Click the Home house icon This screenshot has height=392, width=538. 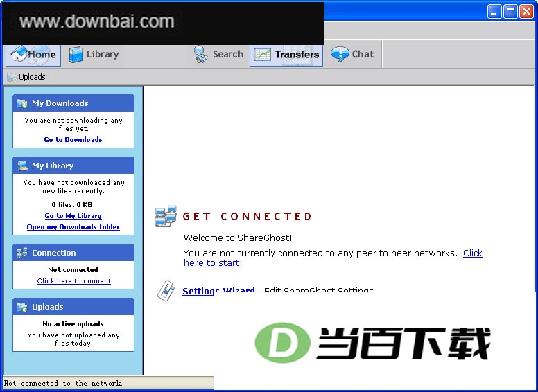[x=19, y=54]
